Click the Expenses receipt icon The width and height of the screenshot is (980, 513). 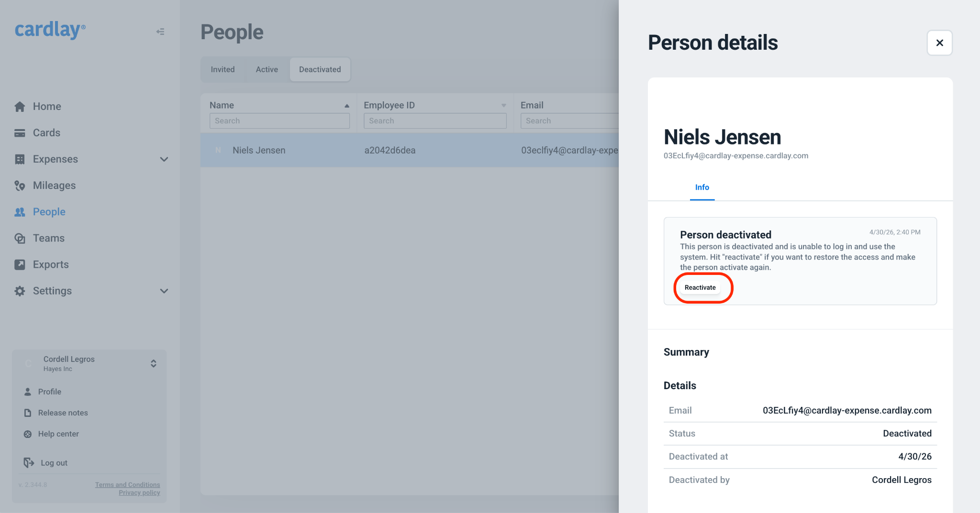(x=20, y=159)
